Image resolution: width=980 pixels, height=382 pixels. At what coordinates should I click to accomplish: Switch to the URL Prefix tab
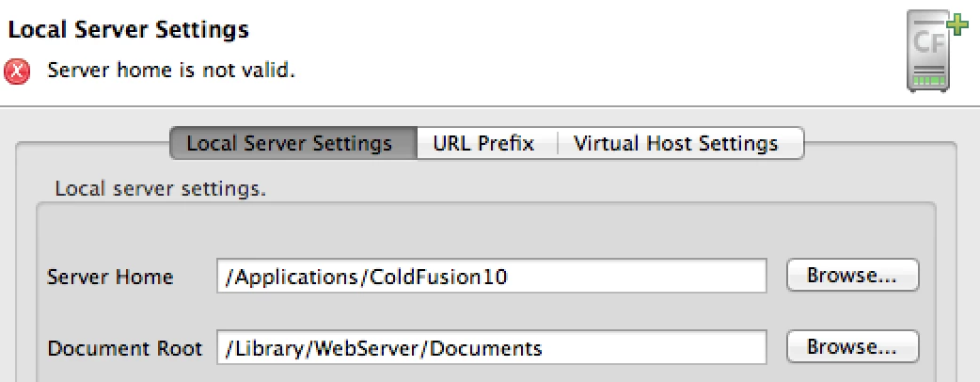coord(485,144)
